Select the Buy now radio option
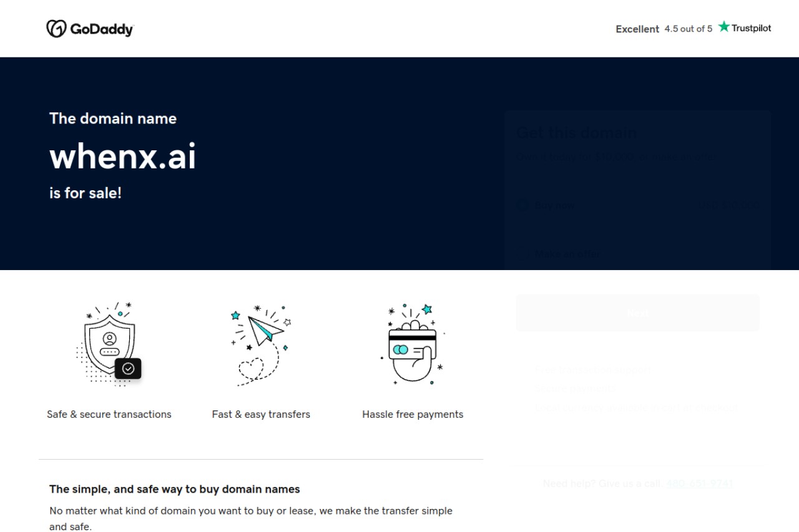 (x=523, y=205)
